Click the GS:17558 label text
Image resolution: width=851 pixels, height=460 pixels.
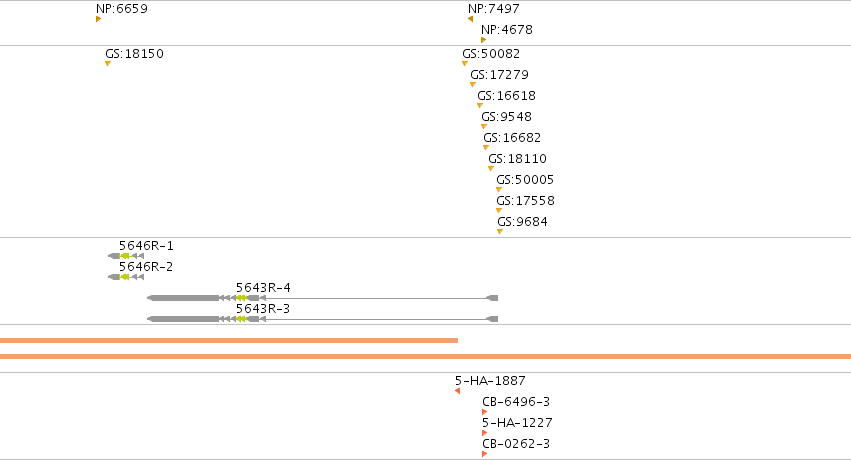pos(525,201)
